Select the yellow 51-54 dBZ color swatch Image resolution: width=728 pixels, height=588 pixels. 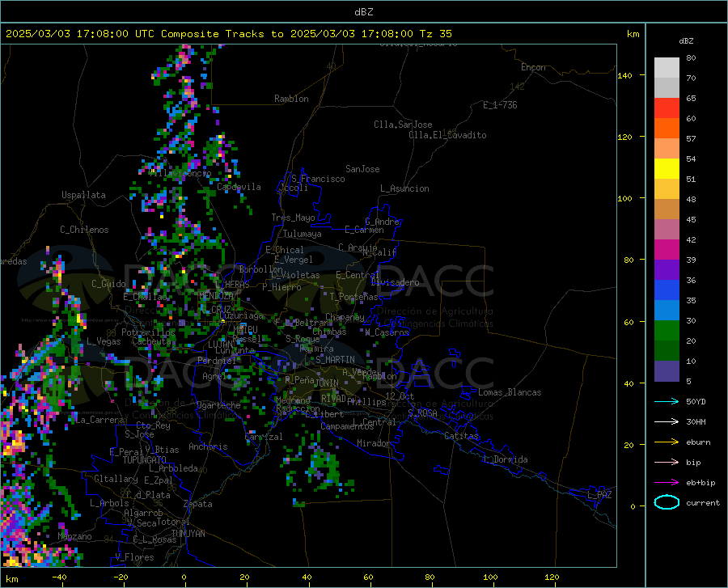coord(667,169)
